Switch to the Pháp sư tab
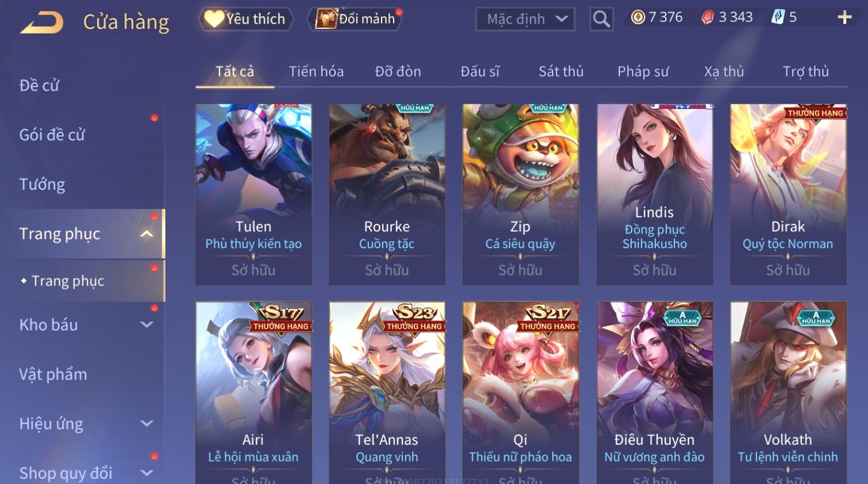Image resolution: width=868 pixels, height=484 pixels. click(x=643, y=72)
